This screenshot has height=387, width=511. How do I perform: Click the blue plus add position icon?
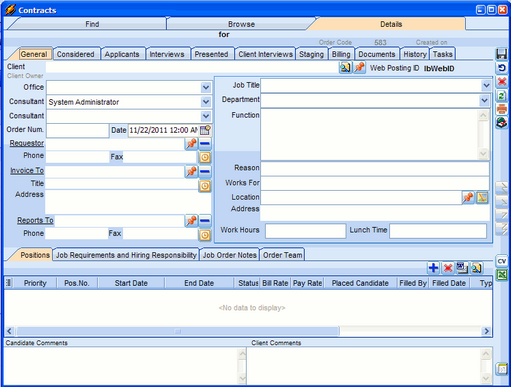tap(433, 268)
